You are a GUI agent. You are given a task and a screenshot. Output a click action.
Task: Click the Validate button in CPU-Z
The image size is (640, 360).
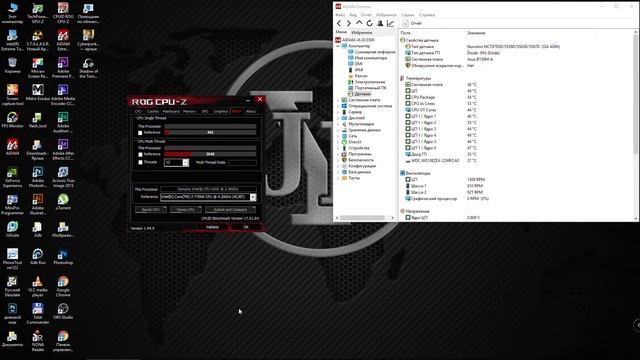point(212,227)
